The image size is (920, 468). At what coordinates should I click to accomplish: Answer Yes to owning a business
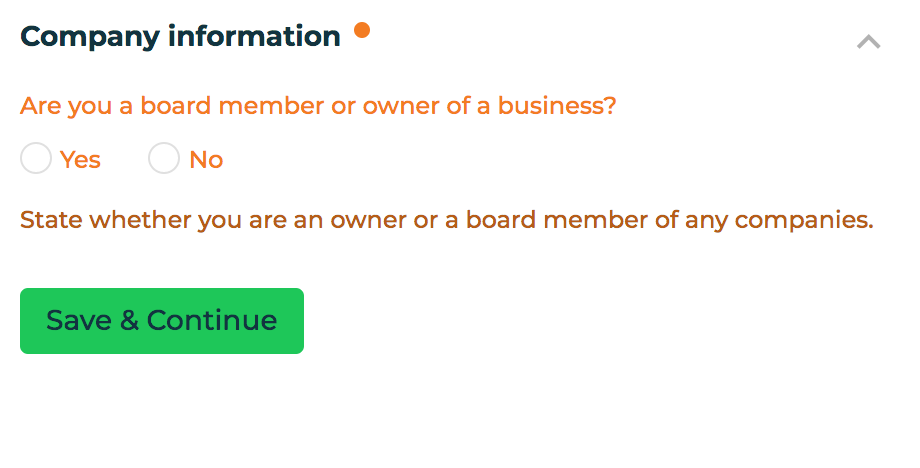click(x=36, y=158)
